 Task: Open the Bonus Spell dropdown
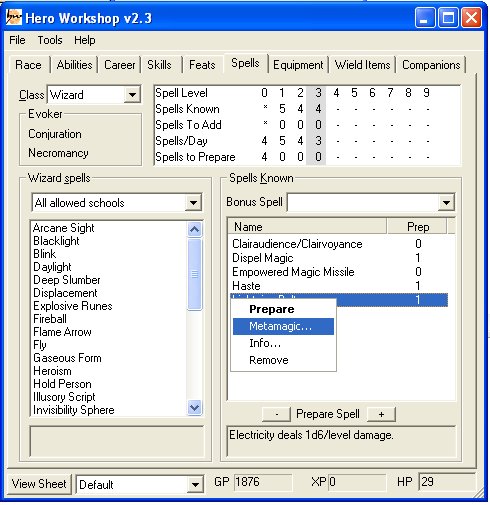(x=446, y=202)
